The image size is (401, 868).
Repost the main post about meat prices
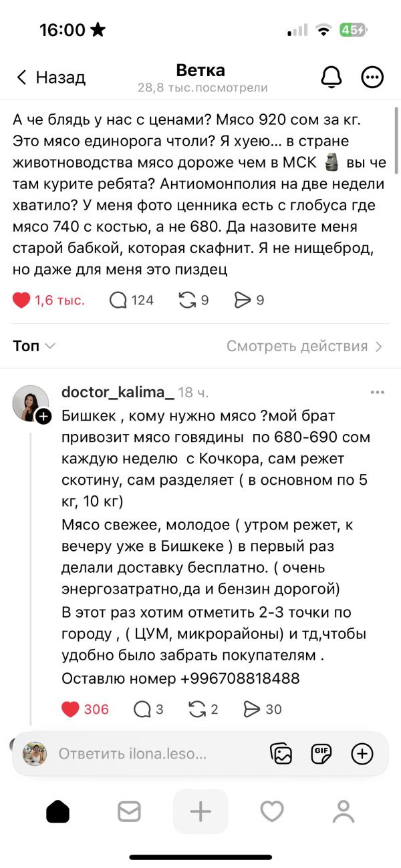187,300
